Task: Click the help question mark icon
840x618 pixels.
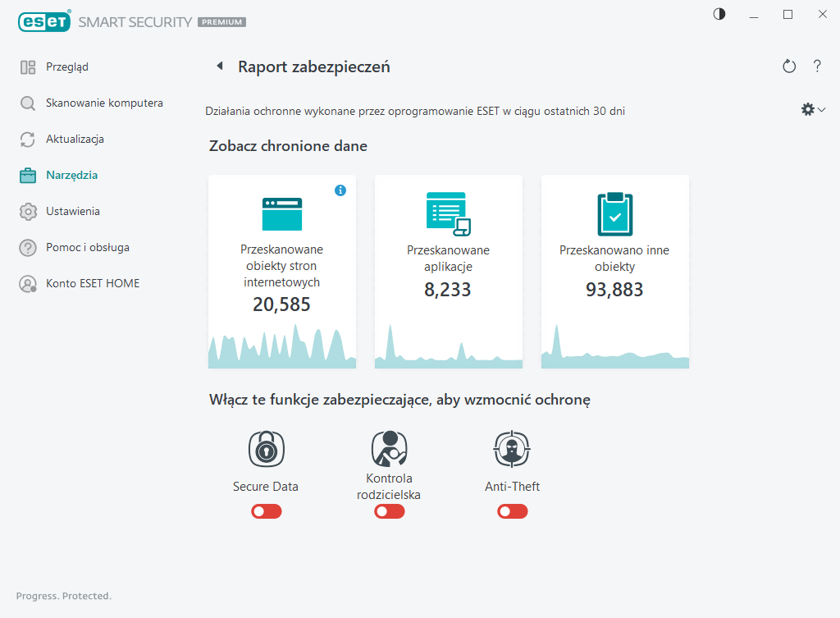Action: pyautogui.click(x=817, y=66)
